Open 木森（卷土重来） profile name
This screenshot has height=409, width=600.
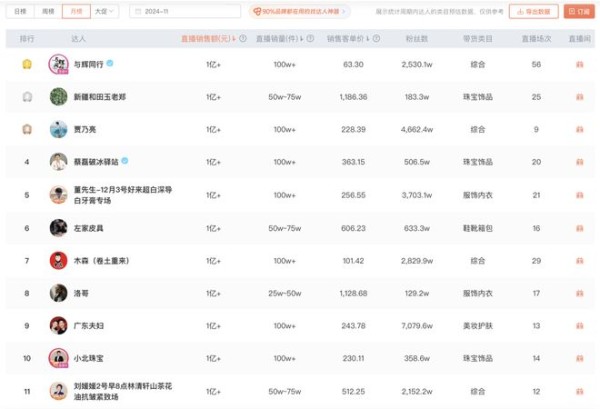click(101, 261)
